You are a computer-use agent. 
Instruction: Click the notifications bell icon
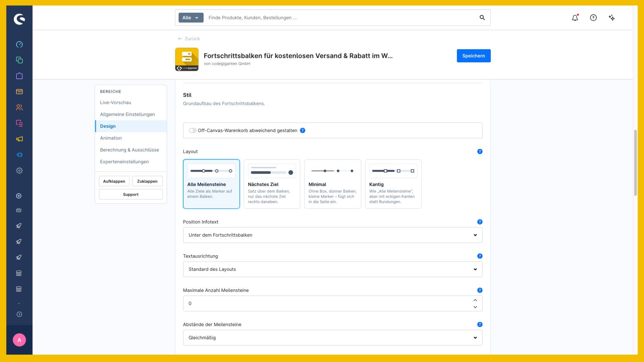click(x=575, y=18)
